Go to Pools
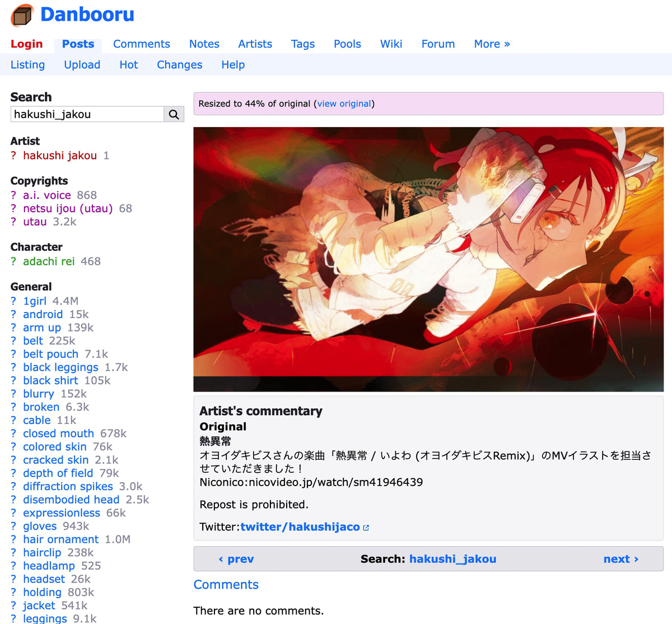The image size is (672, 624). 347,44
